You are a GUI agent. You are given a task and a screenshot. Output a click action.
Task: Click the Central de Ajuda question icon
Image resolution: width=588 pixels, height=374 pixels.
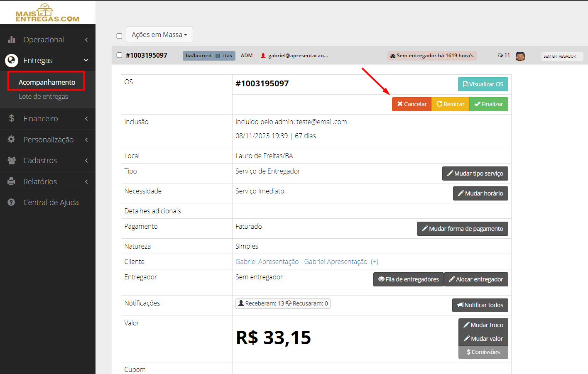(12, 202)
